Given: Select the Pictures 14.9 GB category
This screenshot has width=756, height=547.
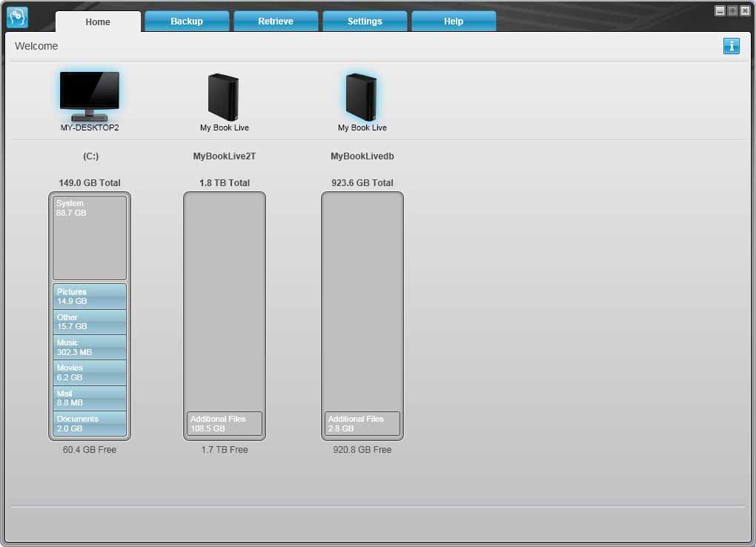Looking at the screenshot, I should 90,296.
